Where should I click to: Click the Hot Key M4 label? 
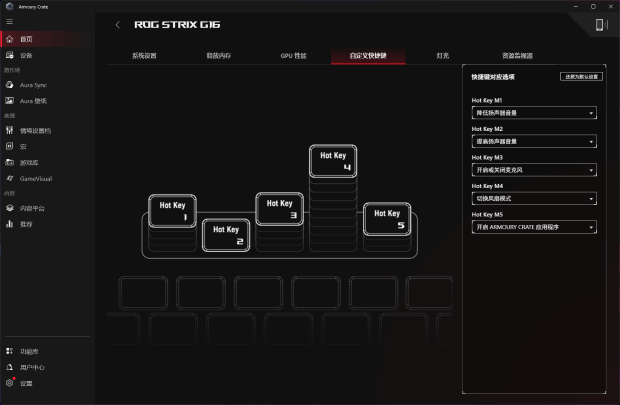[x=487, y=186]
